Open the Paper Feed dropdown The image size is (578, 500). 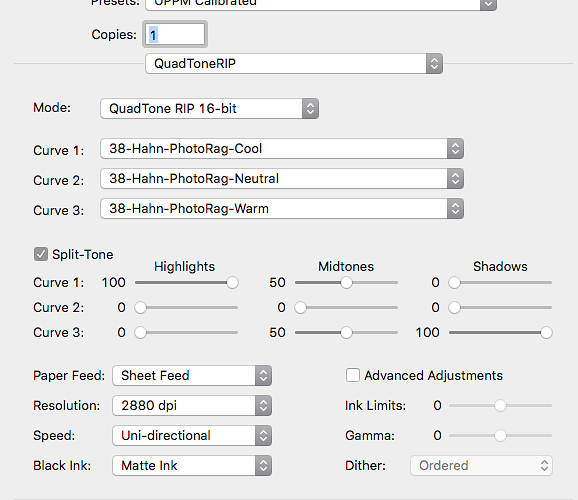coord(192,376)
